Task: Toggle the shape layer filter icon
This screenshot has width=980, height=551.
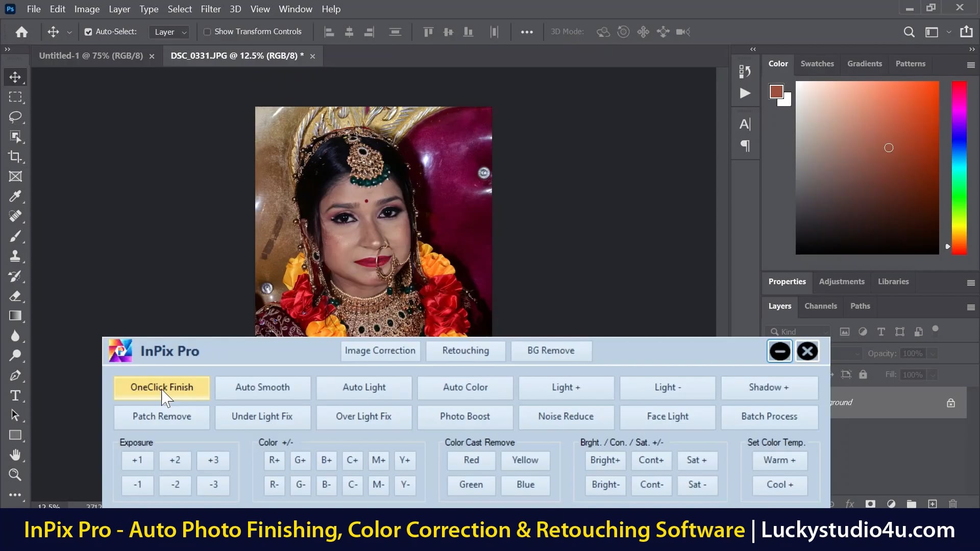Action: click(x=900, y=332)
